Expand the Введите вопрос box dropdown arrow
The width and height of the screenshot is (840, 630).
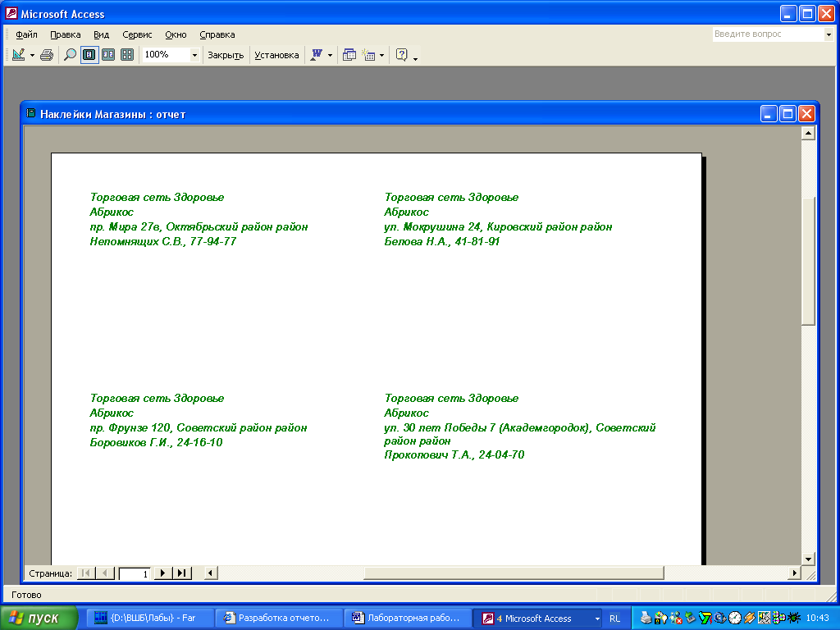pyautogui.click(x=829, y=34)
